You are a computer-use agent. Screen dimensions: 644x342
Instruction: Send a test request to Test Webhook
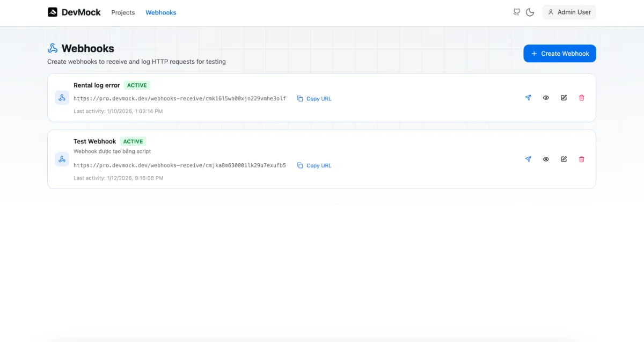tap(528, 159)
